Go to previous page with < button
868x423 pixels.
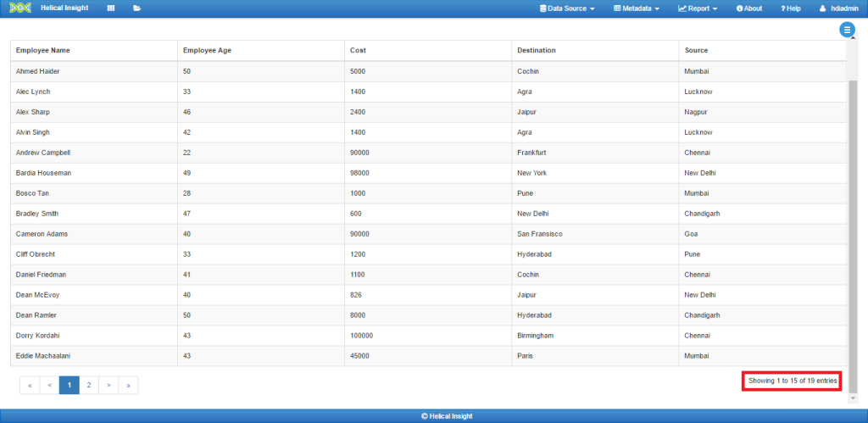(x=49, y=386)
